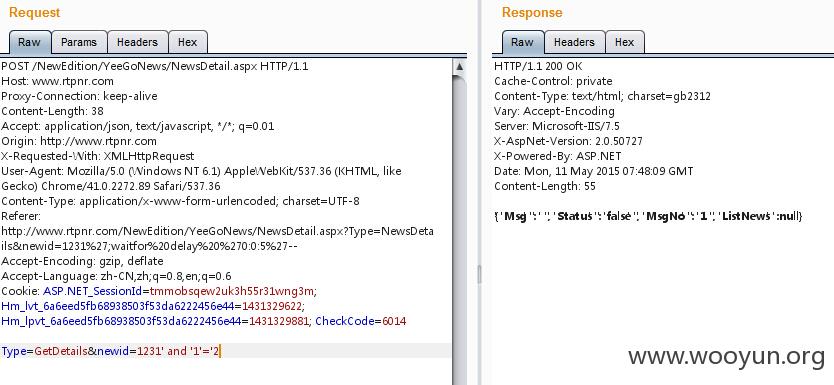Click the request pane vertical scrollbar track
Image resolution: width=834 pixels, height=385 pixels.
460,229
